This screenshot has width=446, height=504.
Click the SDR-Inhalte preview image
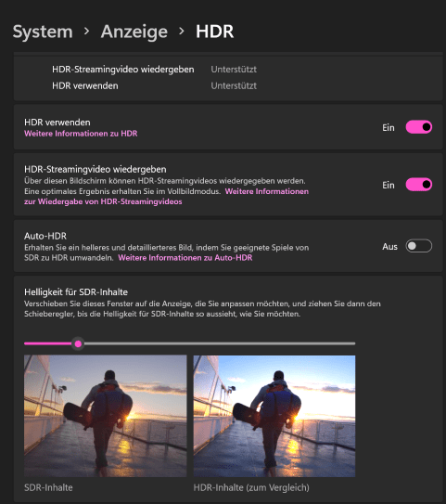coord(106,416)
